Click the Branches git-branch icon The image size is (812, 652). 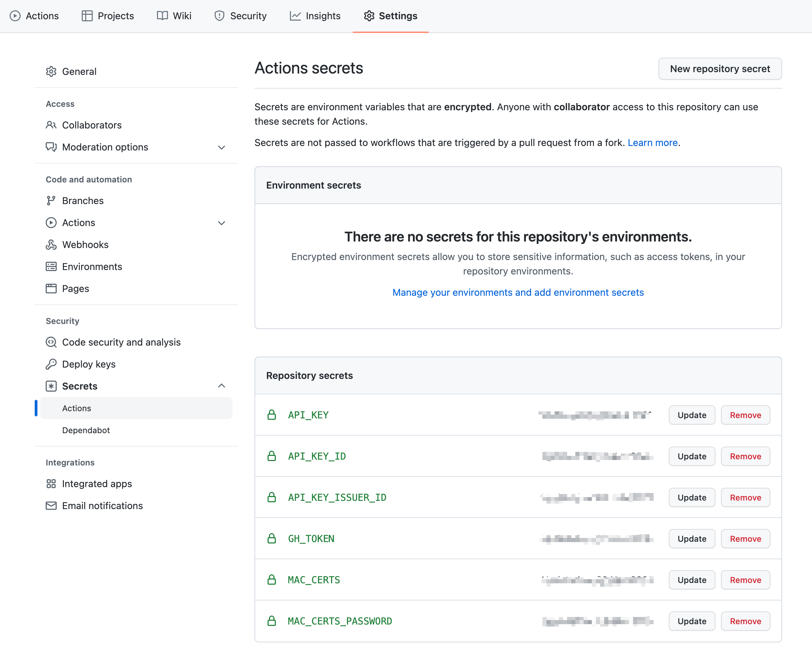(51, 201)
